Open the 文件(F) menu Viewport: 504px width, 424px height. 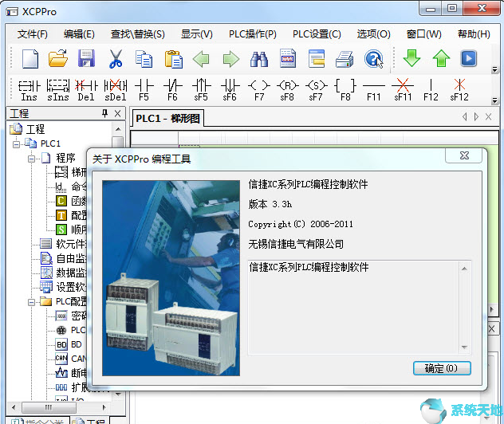32,34
